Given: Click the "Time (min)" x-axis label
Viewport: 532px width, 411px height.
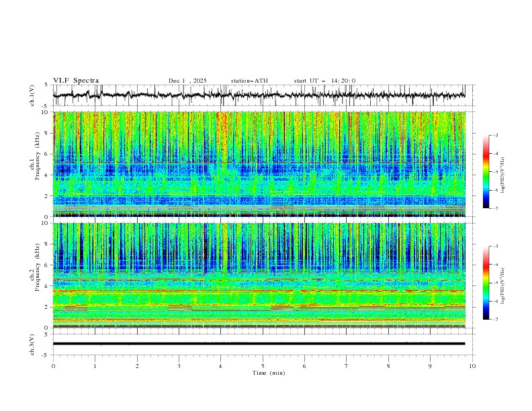Looking at the screenshot, I should pos(269,373).
